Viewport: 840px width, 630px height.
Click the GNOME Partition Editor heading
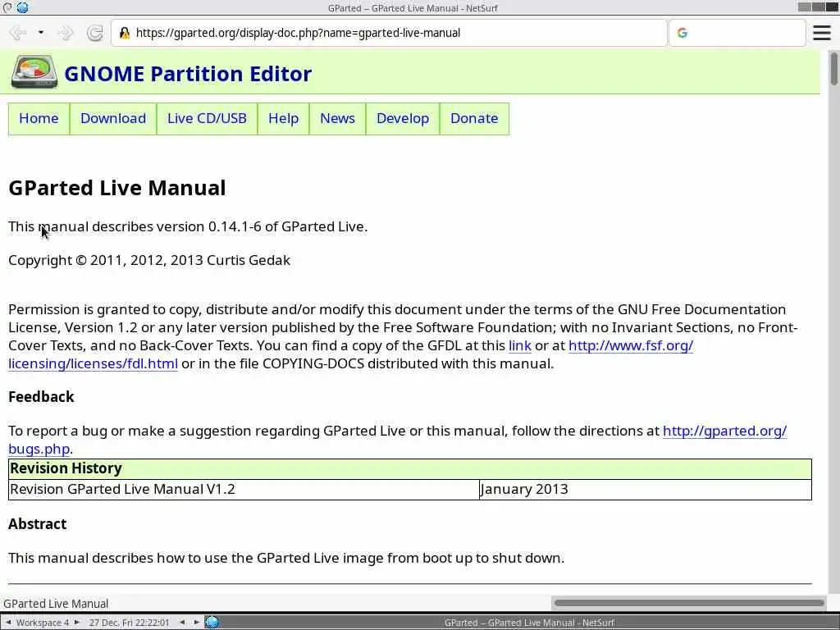(188, 74)
